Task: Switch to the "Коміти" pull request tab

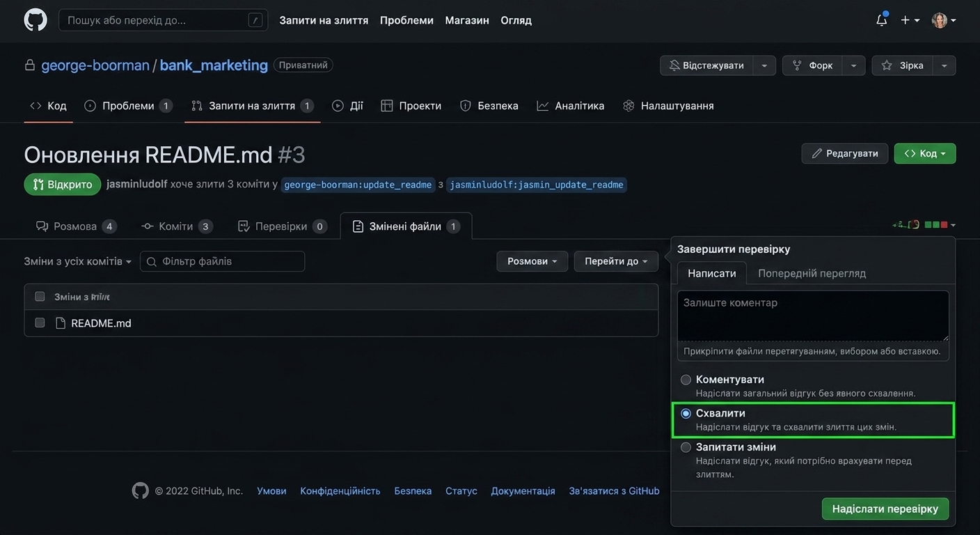Action: tap(177, 226)
